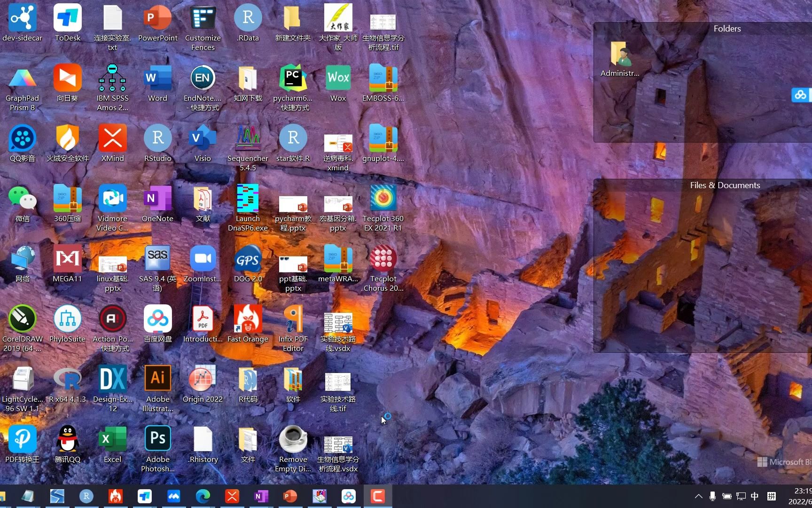The height and width of the screenshot is (508, 812).
Task: Select GraphPad Prism 8 icon
Action: point(23,88)
